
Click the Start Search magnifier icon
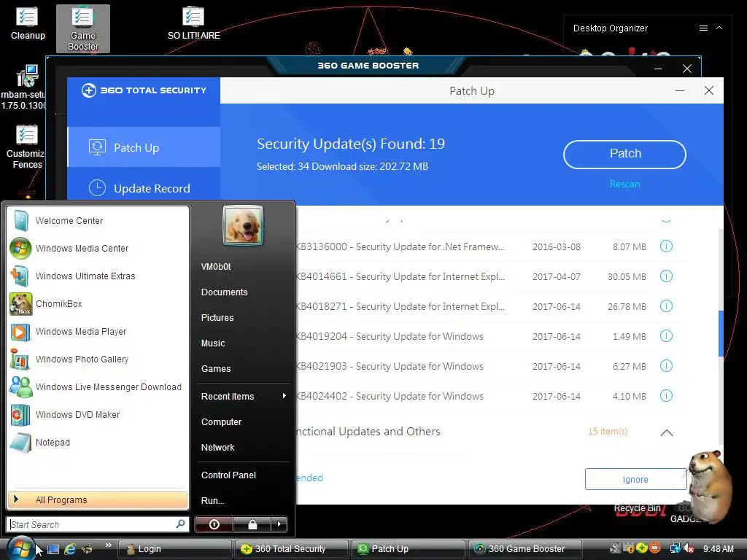pyautogui.click(x=181, y=524)
